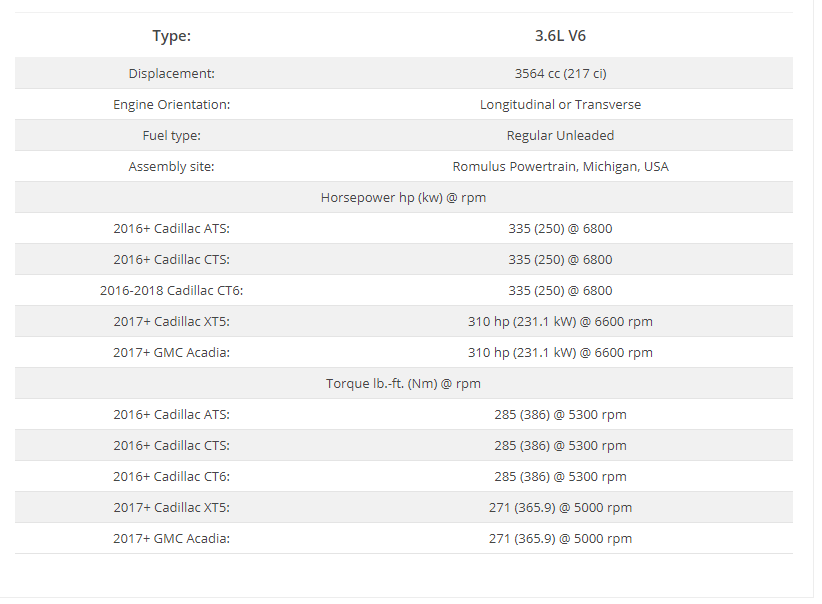
Task: Select the GMC Acadia torque value
Action: pos(560,538)
